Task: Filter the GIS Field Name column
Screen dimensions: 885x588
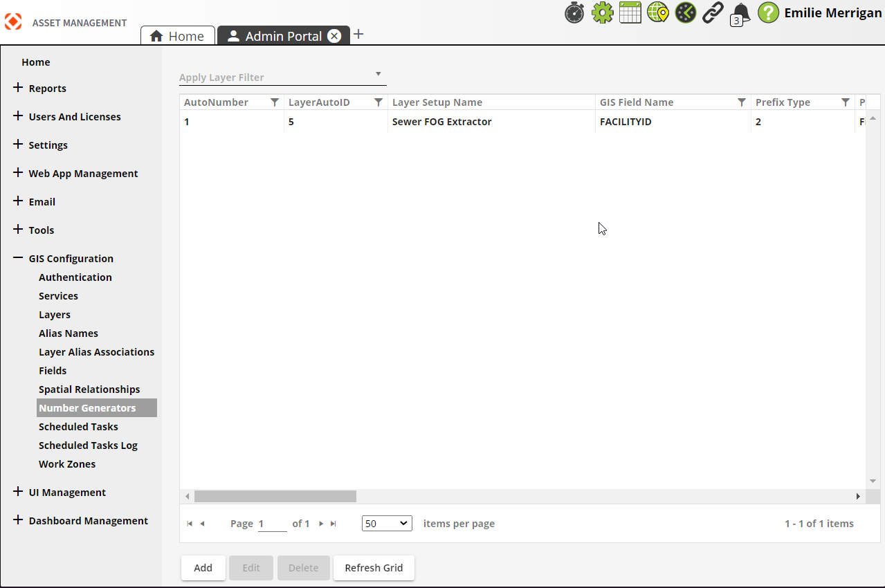Action: click(x=742, y=102)
